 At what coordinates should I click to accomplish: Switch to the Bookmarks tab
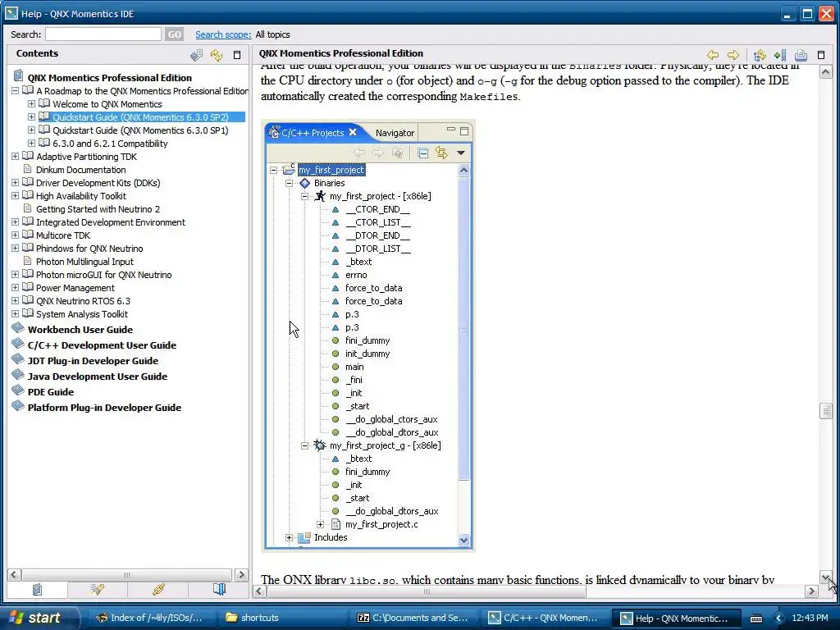(x=218, y=589)
